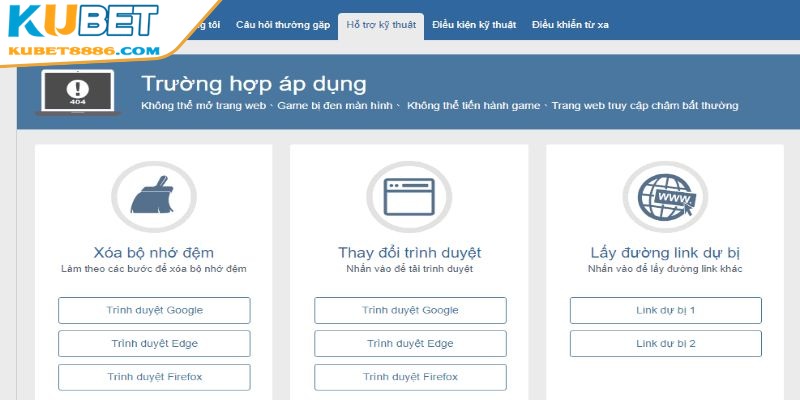Click the KUBET logo

point(82,21)
